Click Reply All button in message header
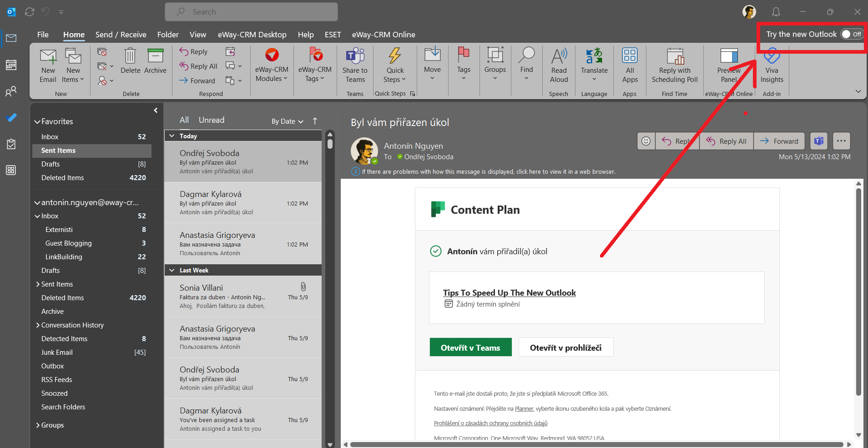 (727, 141)
